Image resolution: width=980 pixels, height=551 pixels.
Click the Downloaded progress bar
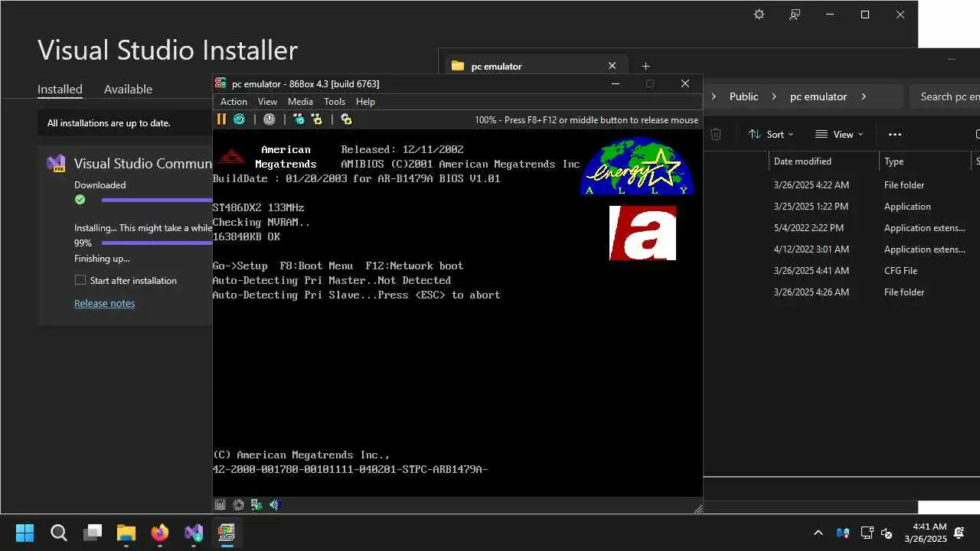157,200
